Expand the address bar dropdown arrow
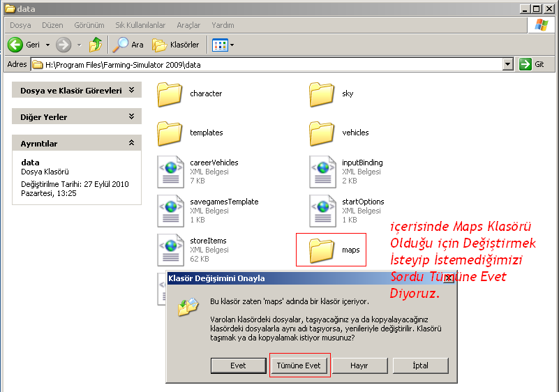 pyautogui.click(x=507, y=64)
